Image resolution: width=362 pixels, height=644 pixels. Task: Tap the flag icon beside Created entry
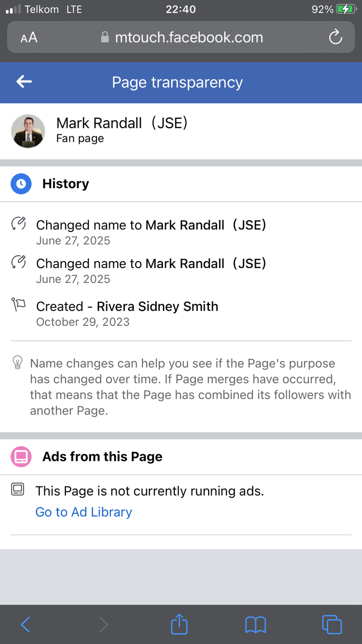click(19, 304)
